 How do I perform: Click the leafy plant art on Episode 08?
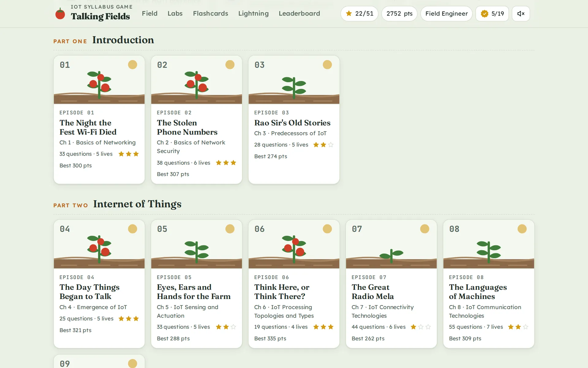(x=489, y=252)
